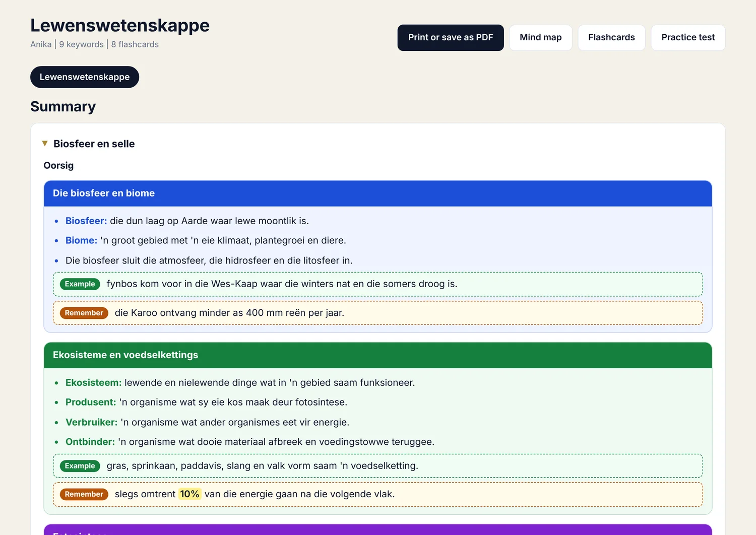This screenshot has height=535, width=756.
Task: Click the Print or save as PDF button
Action: (451, 38)
